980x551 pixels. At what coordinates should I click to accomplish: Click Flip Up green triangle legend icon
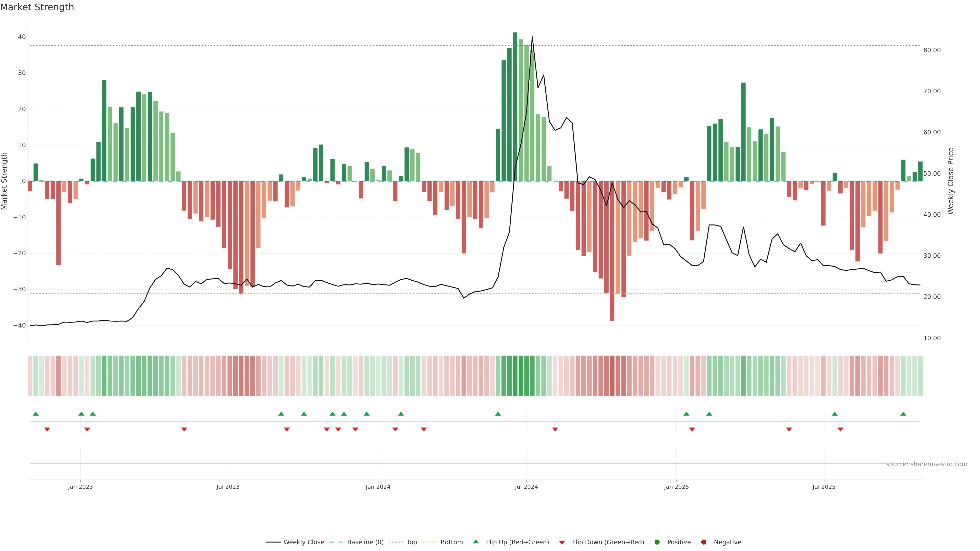(x=475, y=542)
